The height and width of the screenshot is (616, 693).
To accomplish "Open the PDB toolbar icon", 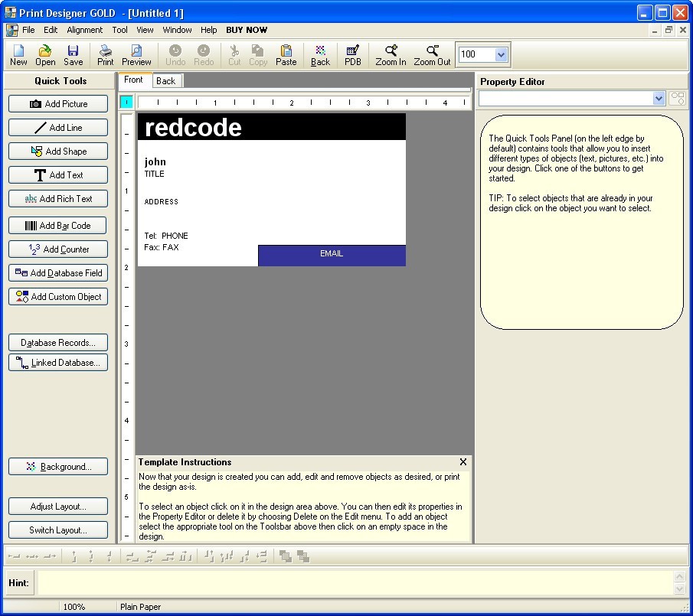I will [352, 54].
